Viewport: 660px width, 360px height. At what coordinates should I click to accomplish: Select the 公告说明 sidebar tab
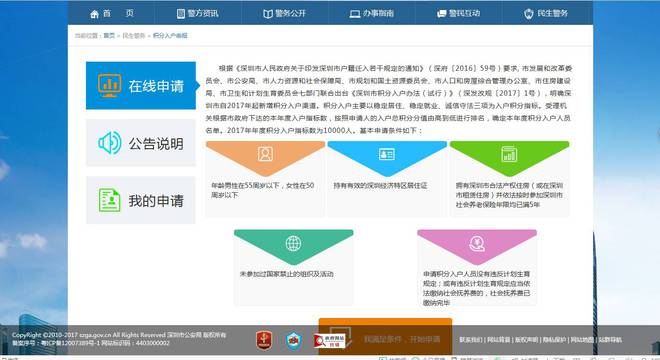pyautogui.click(x=141, y=143)
